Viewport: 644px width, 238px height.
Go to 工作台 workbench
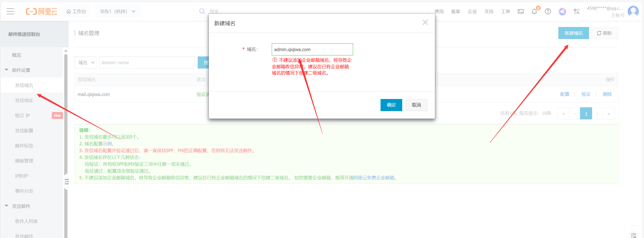(x=76, y=11)
